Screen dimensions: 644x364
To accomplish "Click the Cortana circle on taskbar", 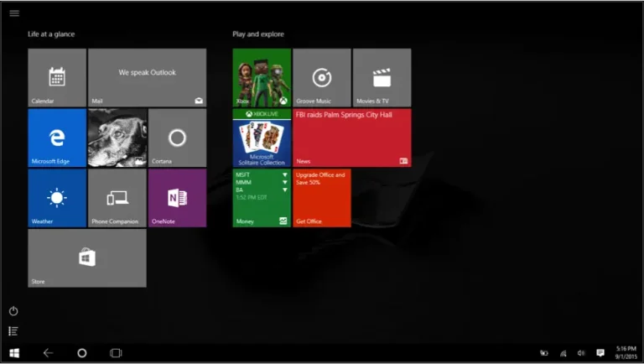I will pyautogui.click(x=82, y=353).
